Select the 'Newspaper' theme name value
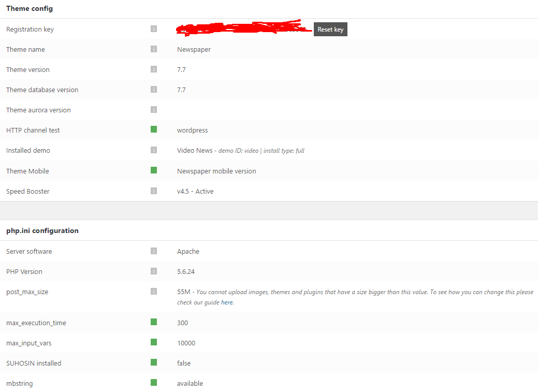The image size is (538, 392). [194, 50]
